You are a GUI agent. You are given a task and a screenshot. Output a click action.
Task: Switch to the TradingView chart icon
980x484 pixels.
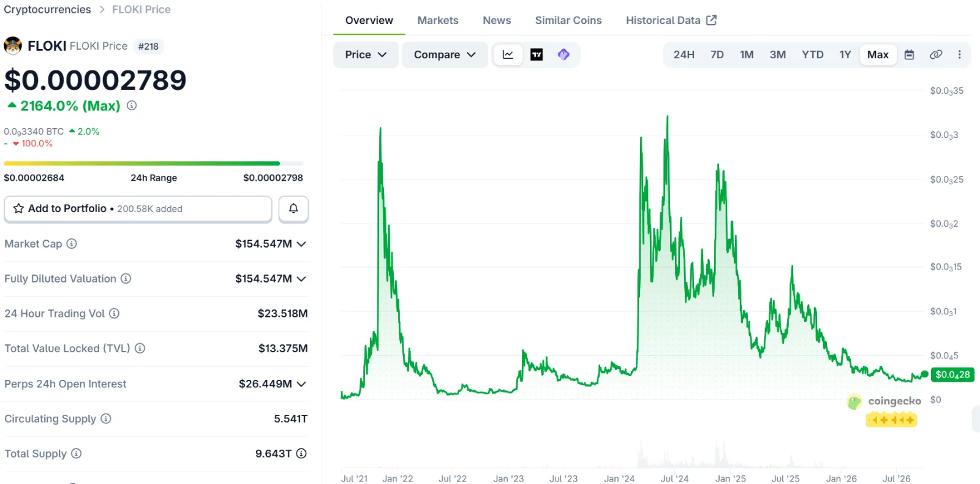pos(537,55)
